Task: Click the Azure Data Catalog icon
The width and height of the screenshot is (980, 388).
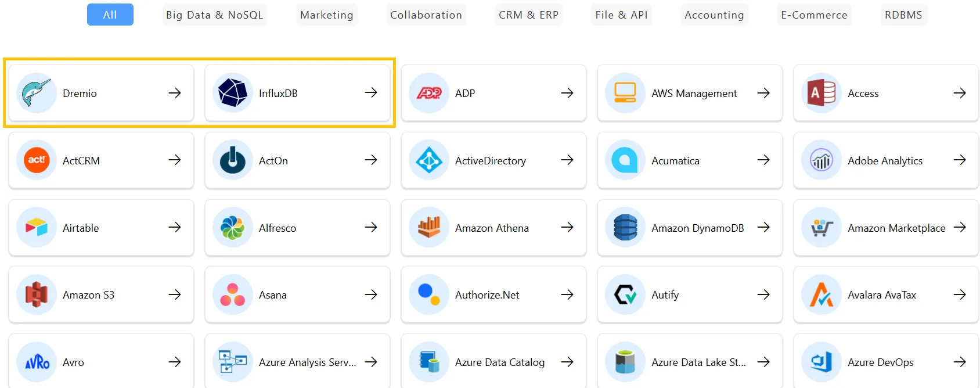Action: coord(429,362)
